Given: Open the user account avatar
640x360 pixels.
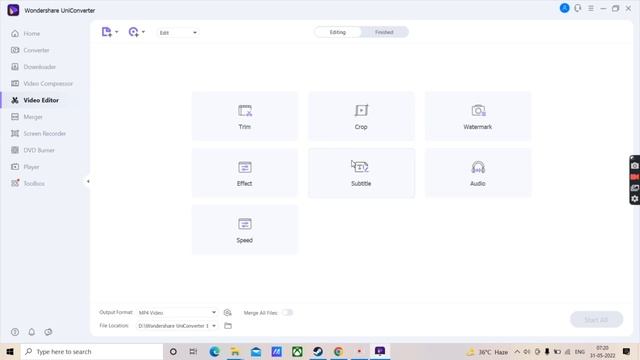Looking at the screenshot, I should pos(564,8).
